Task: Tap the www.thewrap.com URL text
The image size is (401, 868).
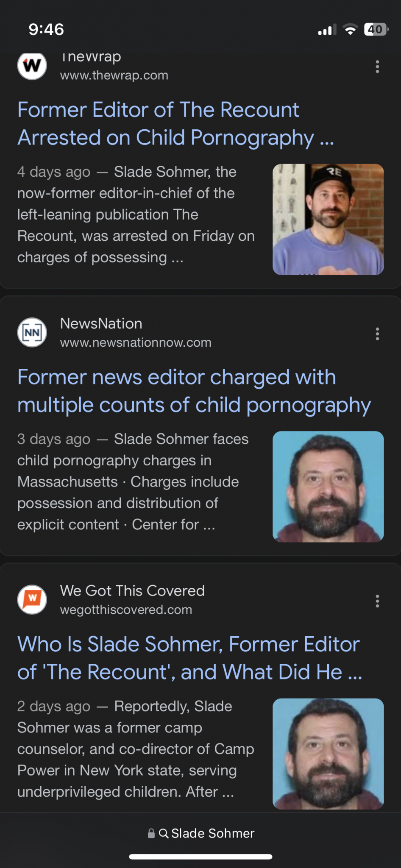Action: point(114,75)
